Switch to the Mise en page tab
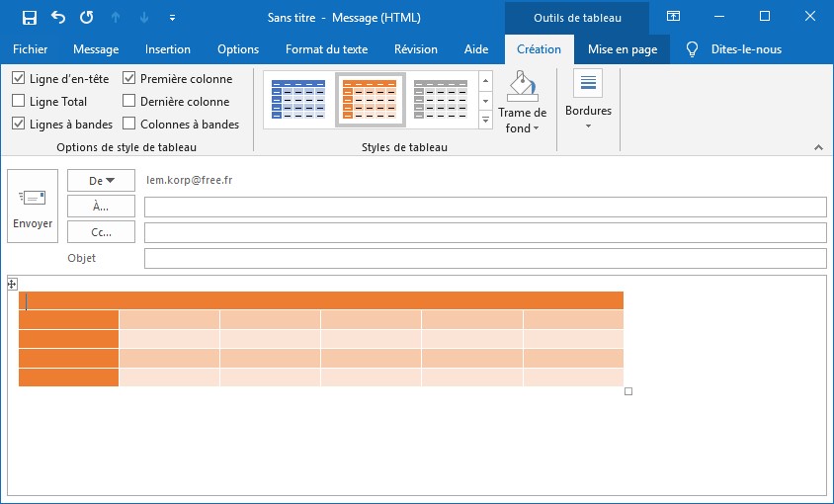The height and width of the screenshot is (504, 834). (622, 49)
